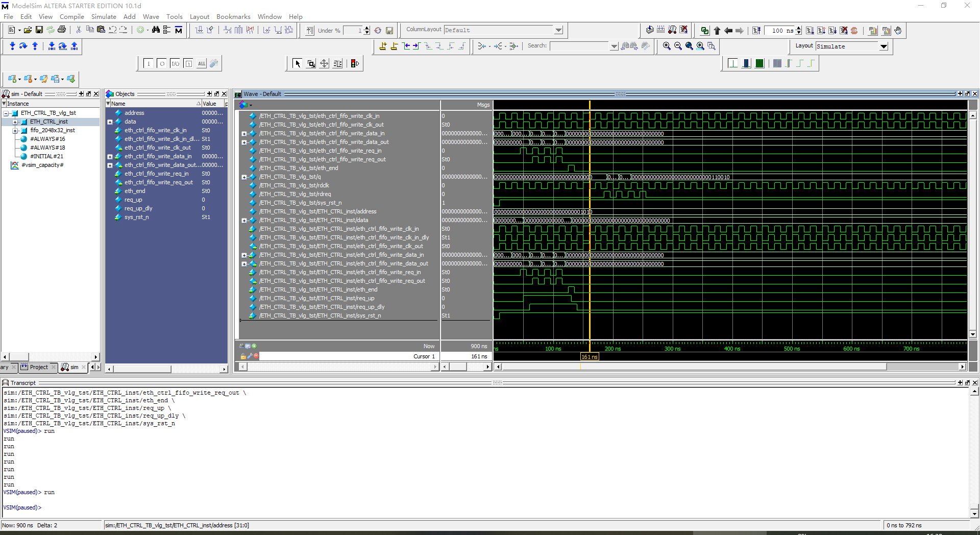The image size is (980, 535).
Task: Click the Open folder icon
Action: tap(28, 30)
